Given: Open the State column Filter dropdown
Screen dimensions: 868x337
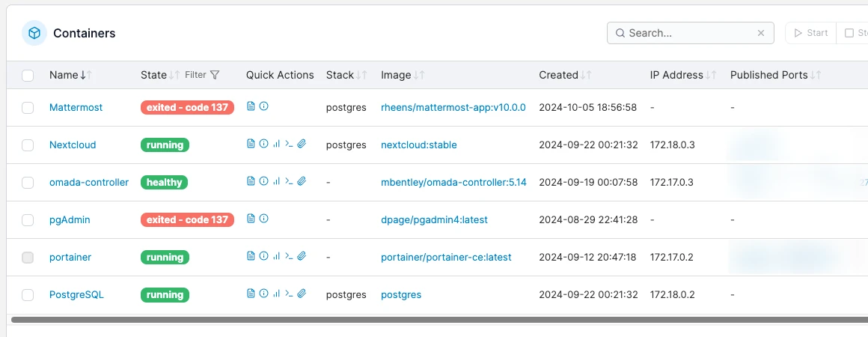Looking at the screenshot, I should [x=203, y=75].
